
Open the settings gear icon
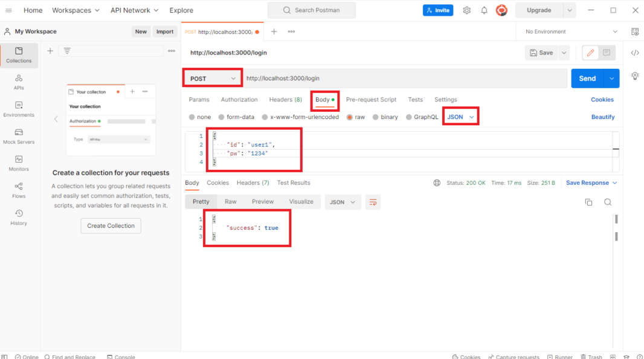[x=466, y=10]
